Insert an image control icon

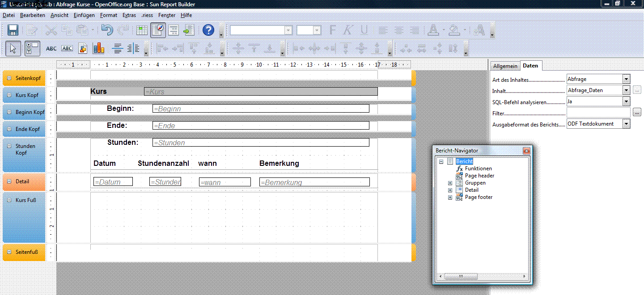pos(83,48)
